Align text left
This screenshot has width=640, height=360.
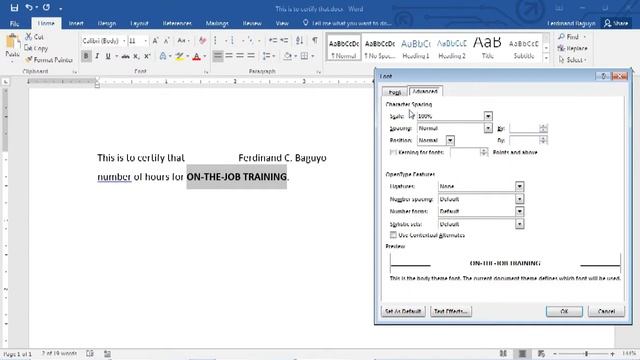coord(218,56)
